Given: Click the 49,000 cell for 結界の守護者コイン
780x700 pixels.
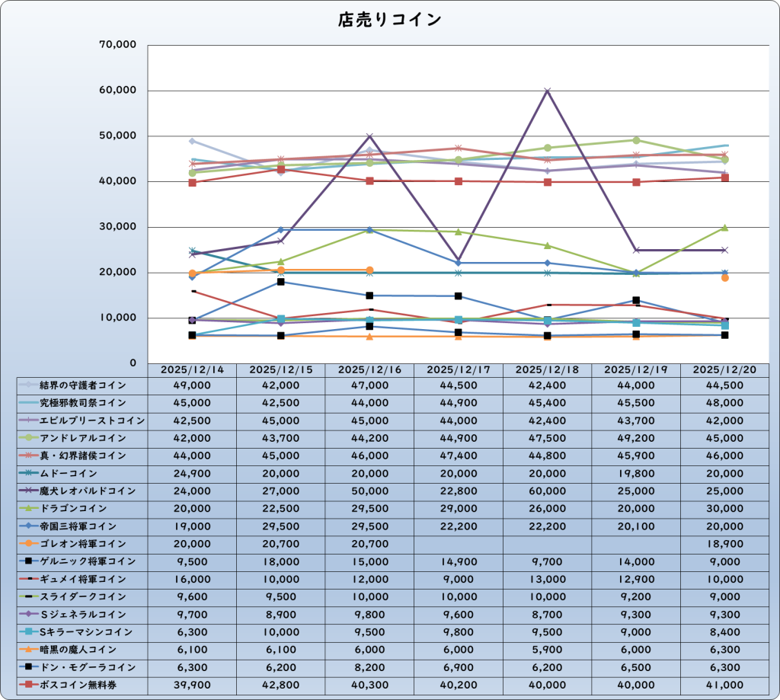Looking at the screenshot, I should pyautogui.click(x=192, y=385).
